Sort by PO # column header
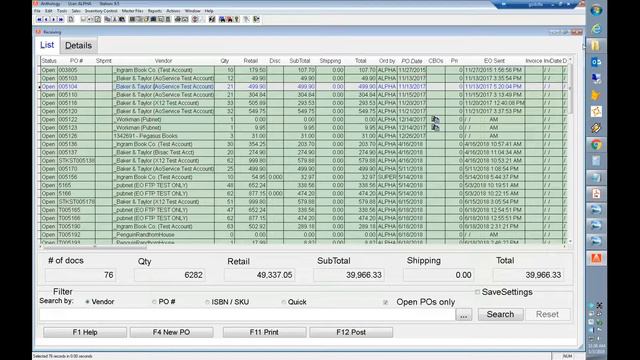This screenshot has height=360, width=640. click(x=76, y=61)
